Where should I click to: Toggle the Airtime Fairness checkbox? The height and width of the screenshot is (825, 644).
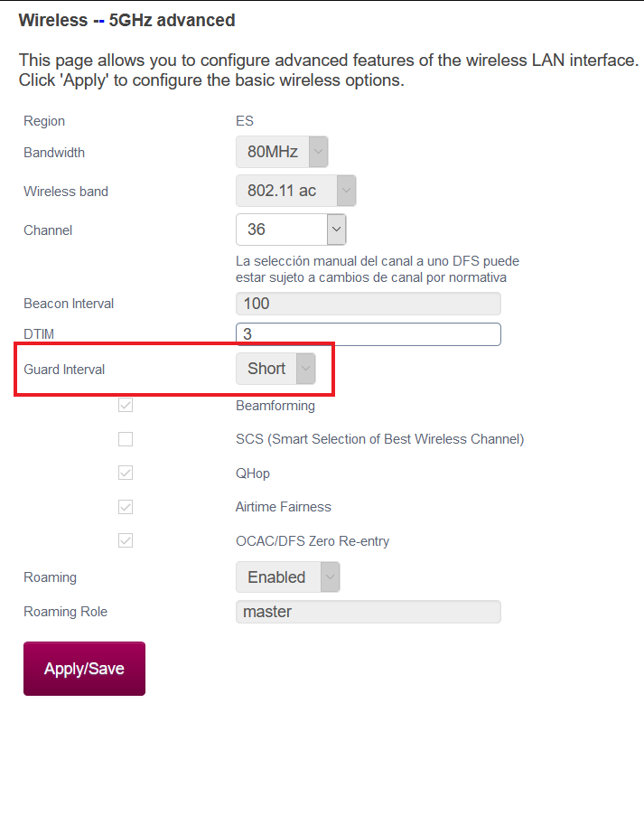click(x=126, y=507)
